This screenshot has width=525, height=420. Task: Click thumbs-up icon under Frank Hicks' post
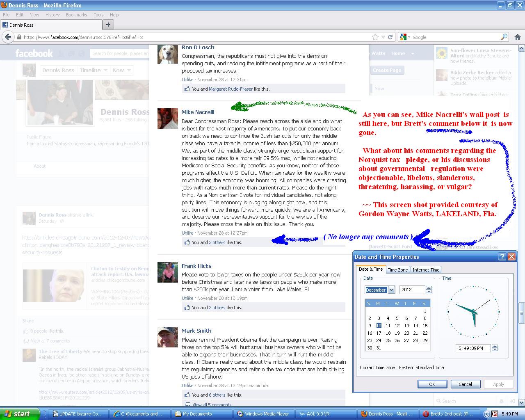(187, 307)
